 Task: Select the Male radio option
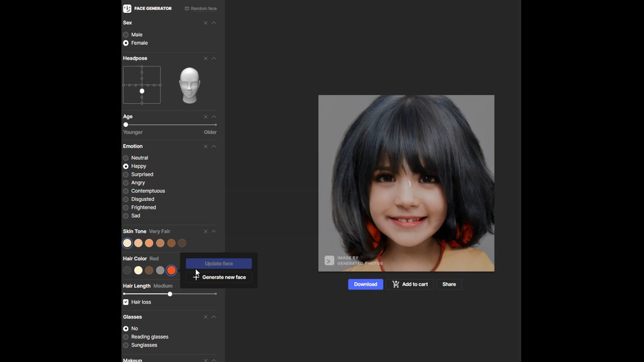click(x=126, y=35)
